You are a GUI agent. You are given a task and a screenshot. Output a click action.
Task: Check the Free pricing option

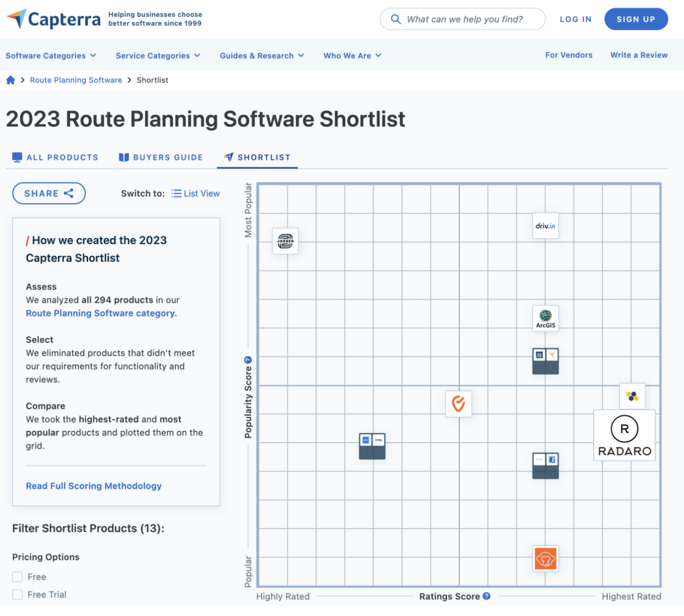[x=17, y=577]
